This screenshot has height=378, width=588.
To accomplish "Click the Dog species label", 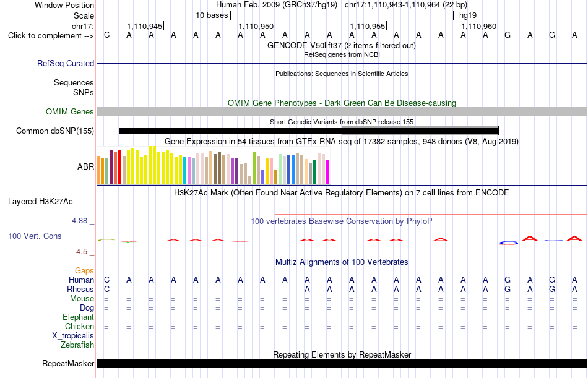I will pyautogui.click(x=87, y=308).
